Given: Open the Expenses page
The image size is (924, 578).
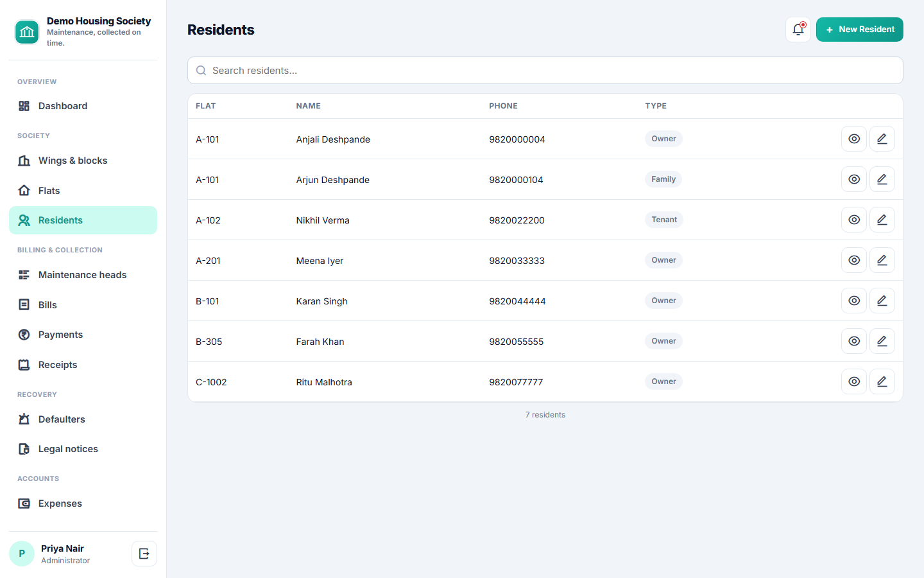Looking at the screenshot, I should click(x=83, y=504).
